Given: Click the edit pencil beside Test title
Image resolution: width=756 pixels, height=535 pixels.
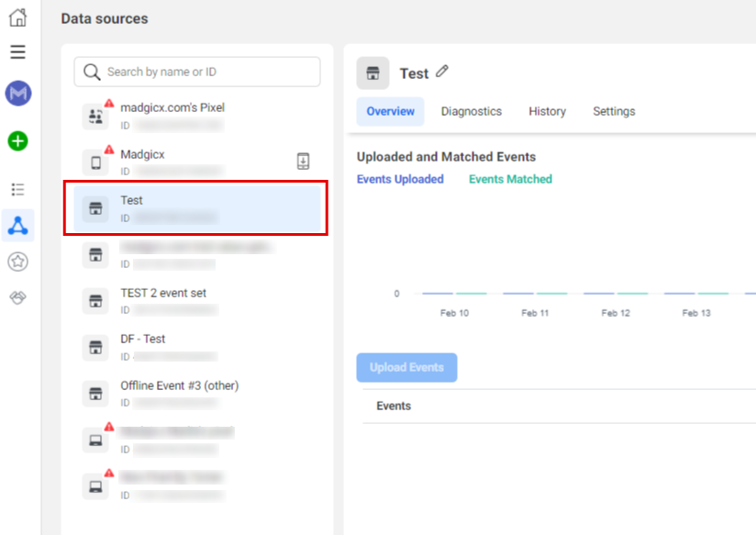Looking at the screenshot, I should coord(442,72).
